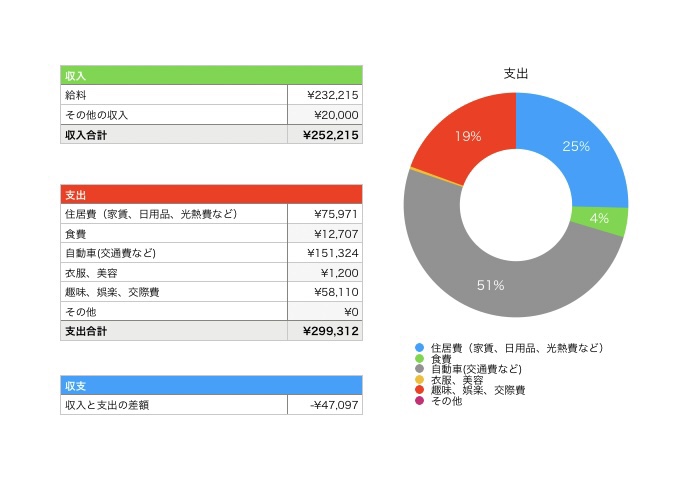Screen dimensions: 693x495
Task: Click the blue 住居費 legend dot
Action: click(x=419, y=348)
